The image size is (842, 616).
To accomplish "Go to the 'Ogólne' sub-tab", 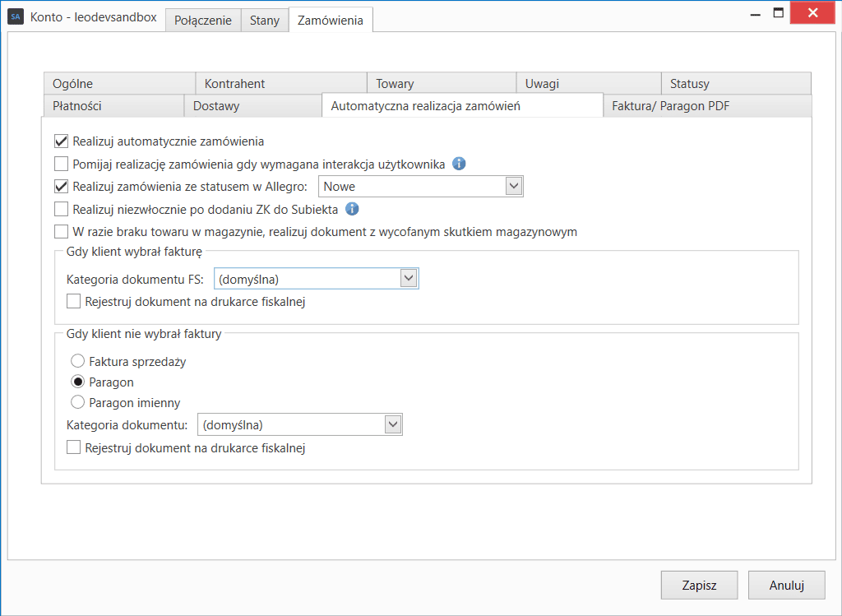I will (x=119, y=83).
